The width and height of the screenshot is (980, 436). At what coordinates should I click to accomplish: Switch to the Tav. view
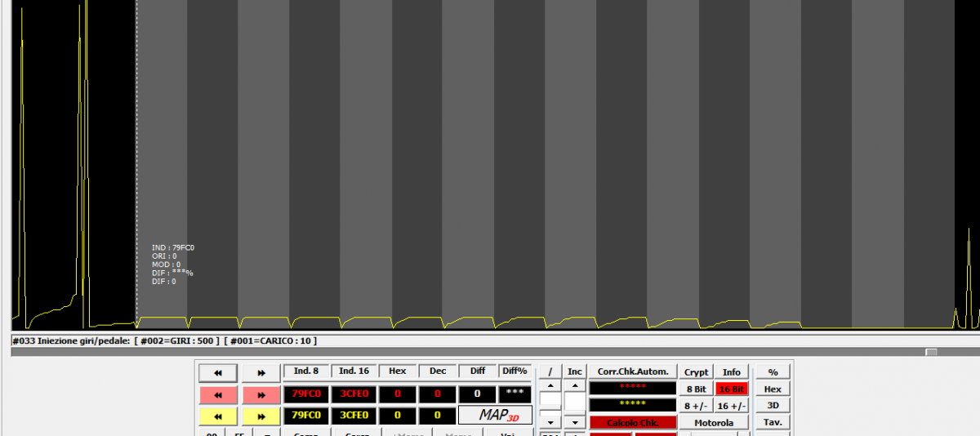[773, 422]
